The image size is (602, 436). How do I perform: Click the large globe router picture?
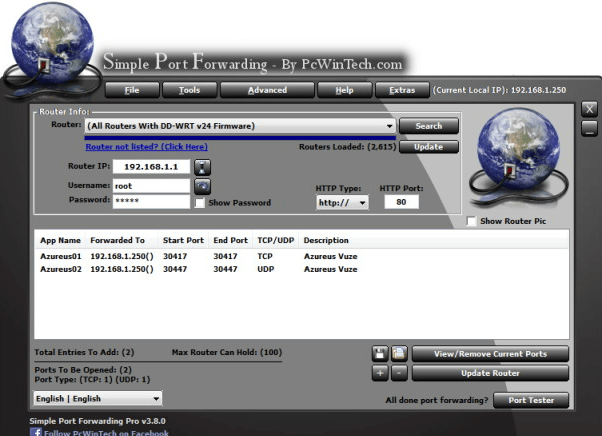(x=518, y=156)
